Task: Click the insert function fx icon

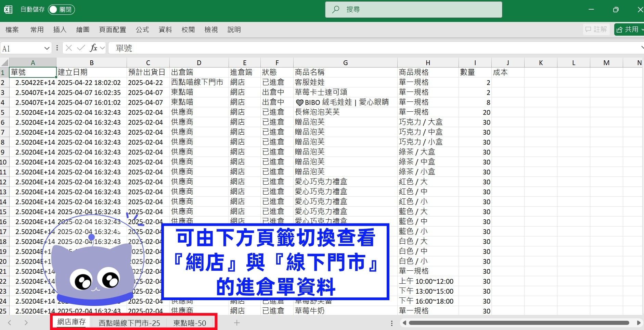Action: click(93, 48)
